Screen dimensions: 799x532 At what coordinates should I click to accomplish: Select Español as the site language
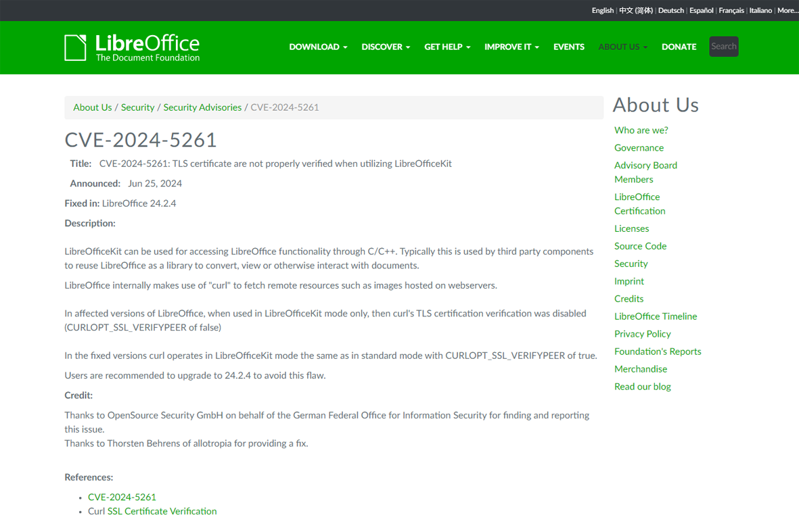point(701,10)
